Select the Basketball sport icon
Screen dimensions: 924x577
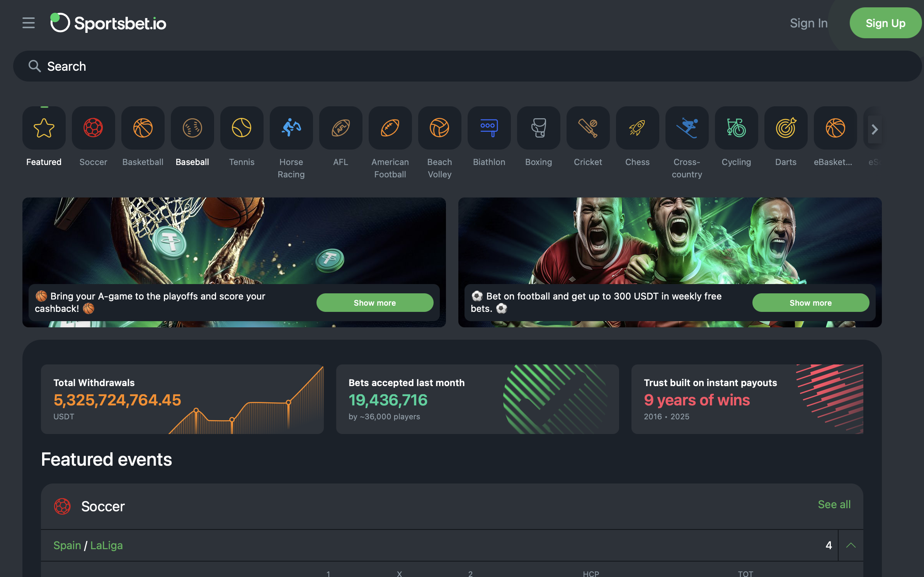pos(143,128)
